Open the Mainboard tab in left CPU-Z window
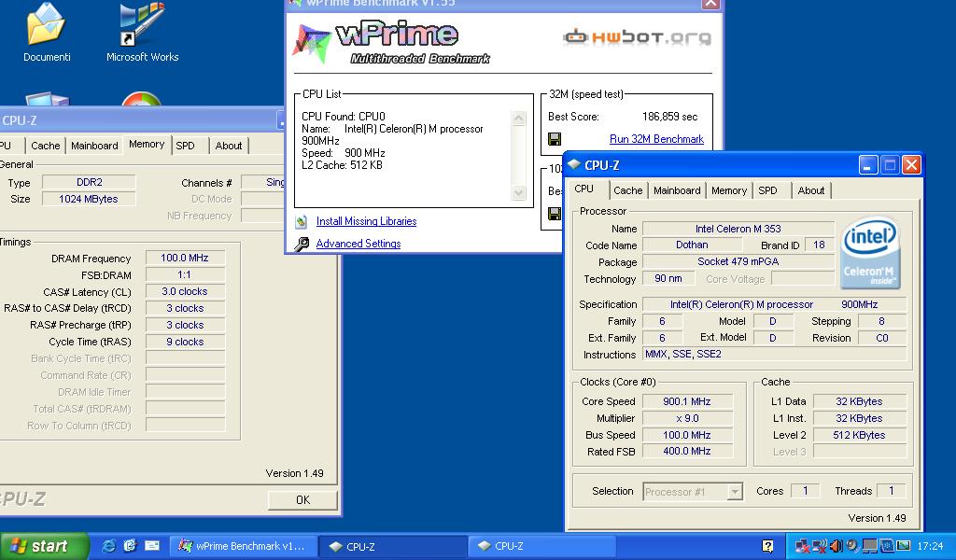The height and width of the screenshot is (560, 956). (x=94, y=146)
